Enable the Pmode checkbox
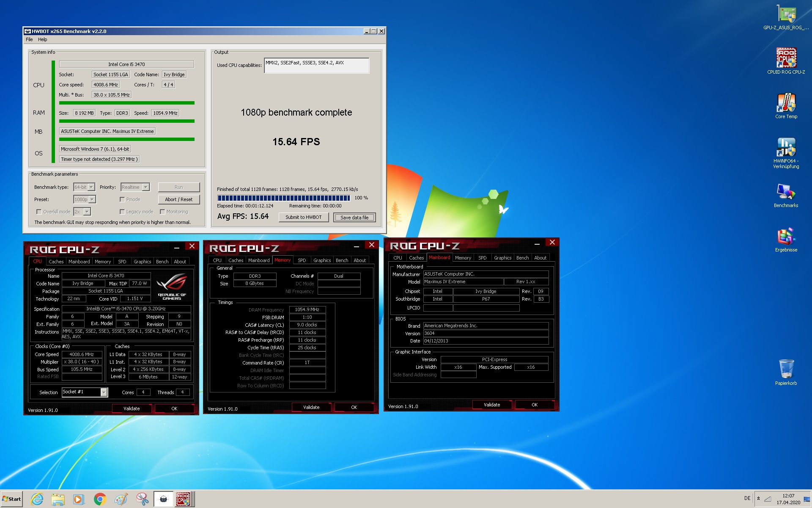 click(122, 199)
